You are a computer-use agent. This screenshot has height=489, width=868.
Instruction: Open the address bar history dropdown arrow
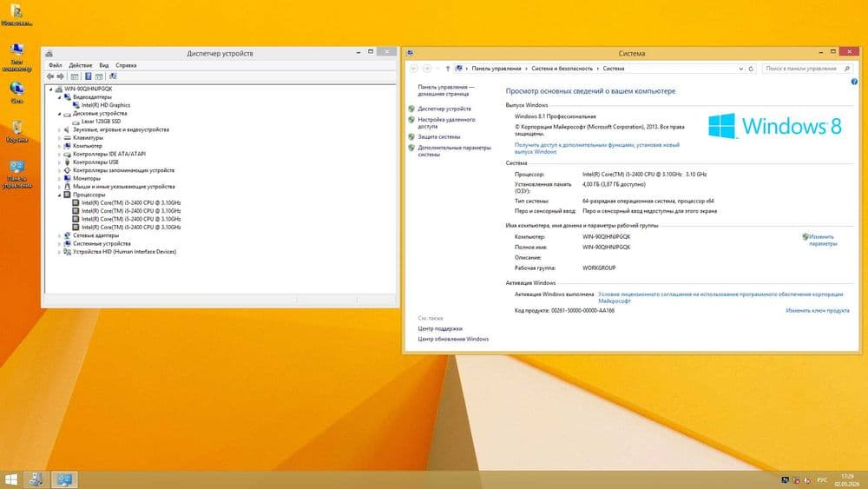click(741, 69)
